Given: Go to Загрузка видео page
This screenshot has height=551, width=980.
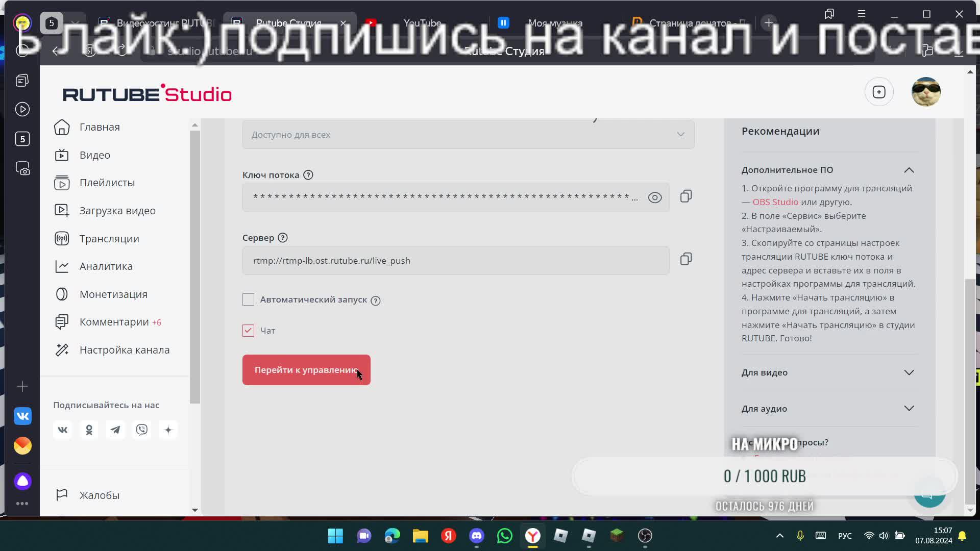Looking at the screenshot, I should (117, 210).
